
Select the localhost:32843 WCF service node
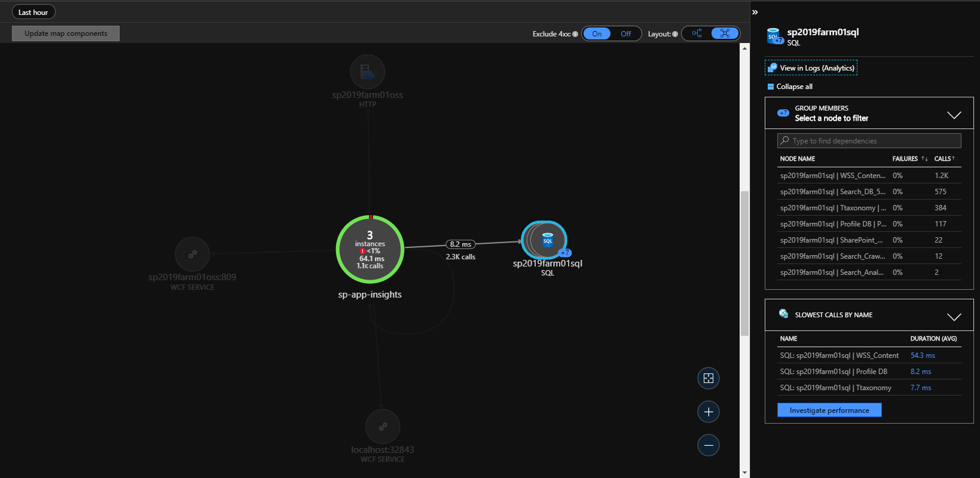point(383,427)
